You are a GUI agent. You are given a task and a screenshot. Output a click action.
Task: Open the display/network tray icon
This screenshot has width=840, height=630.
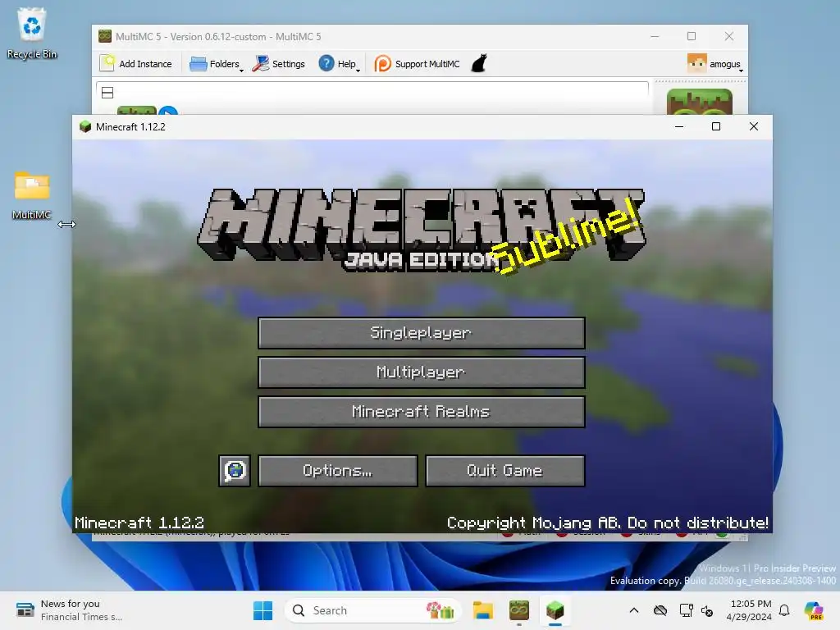point(686,610)
